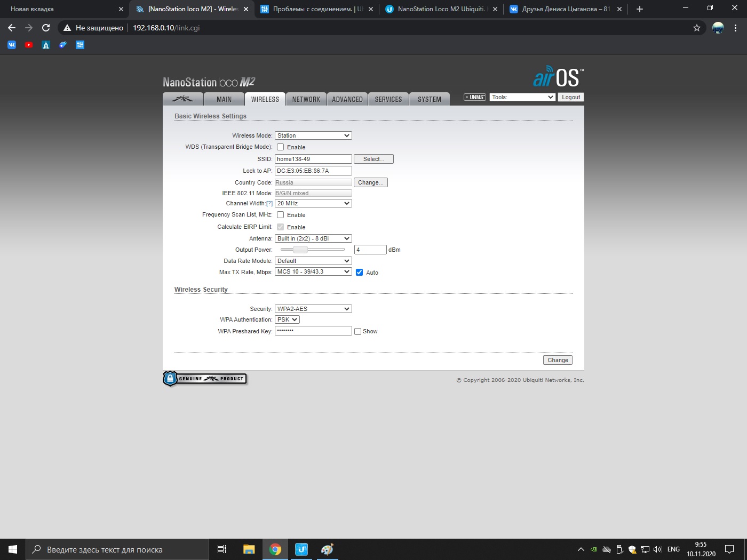Enable WDS Transparent Bridge Mode checkbox
The height and width of the screenshot is (560, 747).
[x=280, y=147]
